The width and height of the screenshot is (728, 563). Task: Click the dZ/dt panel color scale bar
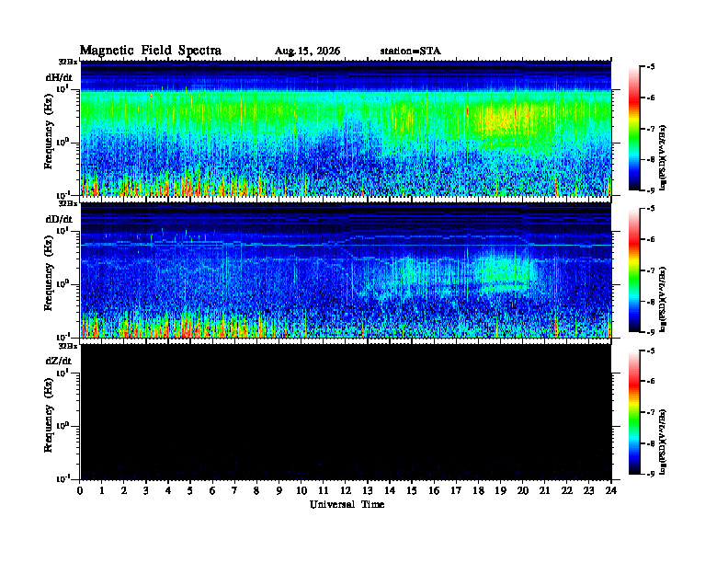coord(634,412)
